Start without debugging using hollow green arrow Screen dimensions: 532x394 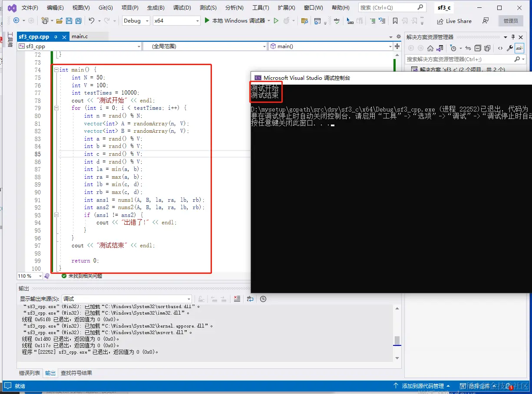[x=276, y=21]
